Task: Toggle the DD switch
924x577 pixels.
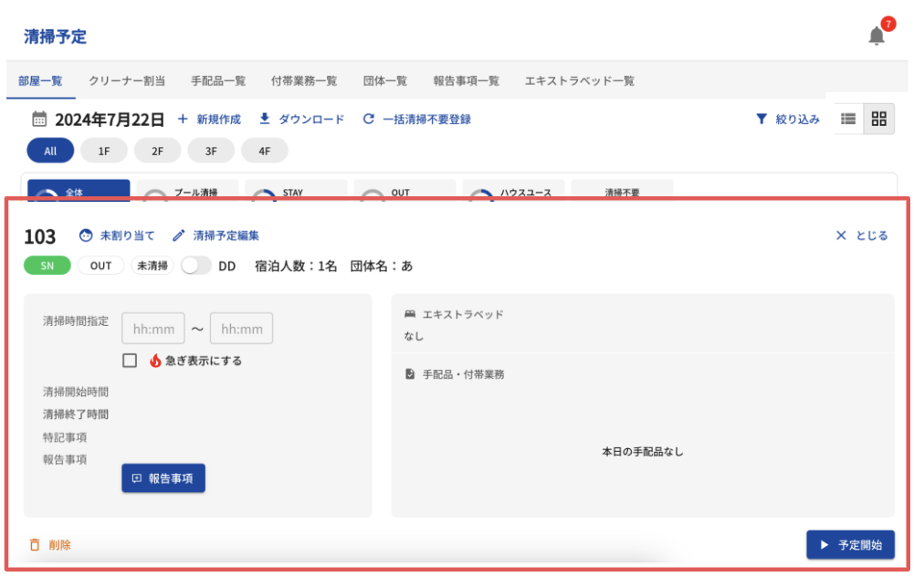Action: click(x=196, y=266)
